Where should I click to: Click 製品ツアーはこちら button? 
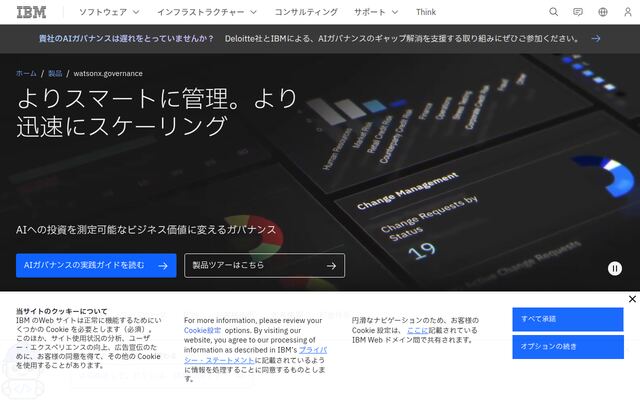[x=264, y=266]
